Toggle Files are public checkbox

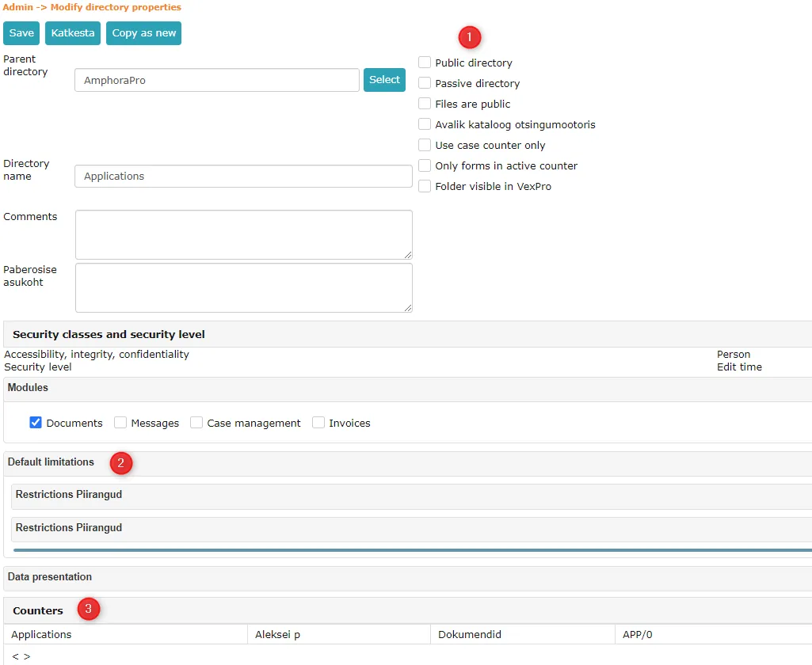coord(425,104)
